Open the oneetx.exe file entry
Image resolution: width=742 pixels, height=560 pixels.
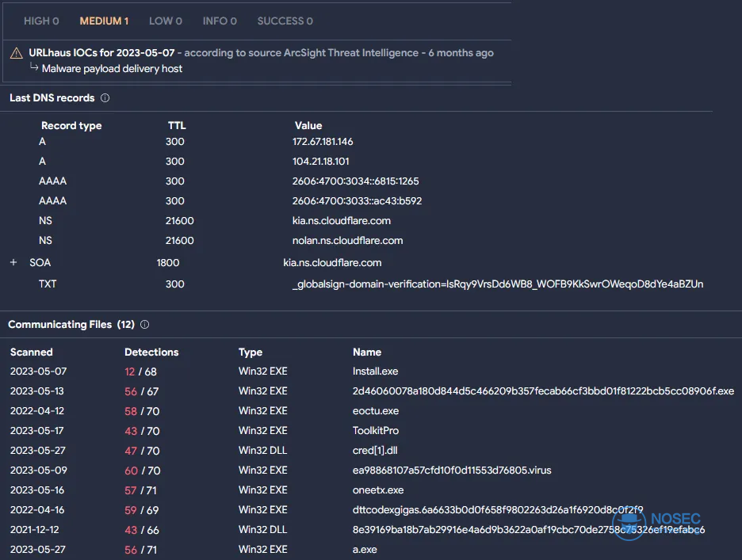[378, 490]
